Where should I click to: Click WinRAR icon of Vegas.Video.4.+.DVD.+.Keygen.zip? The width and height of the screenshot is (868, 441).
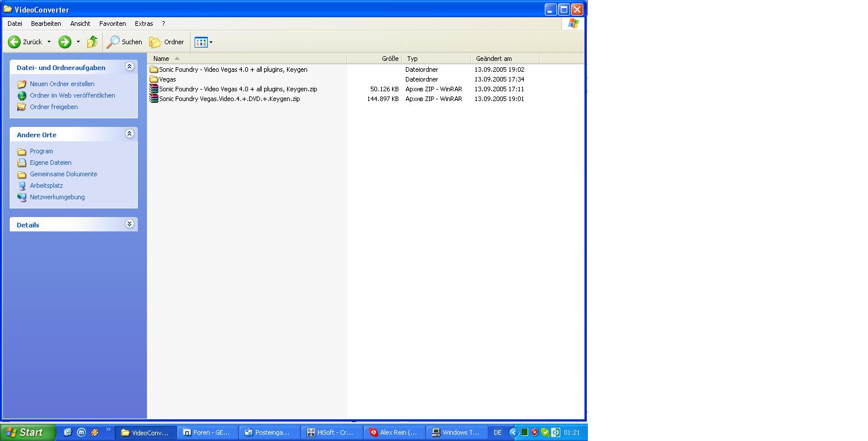tap(154, 99)
